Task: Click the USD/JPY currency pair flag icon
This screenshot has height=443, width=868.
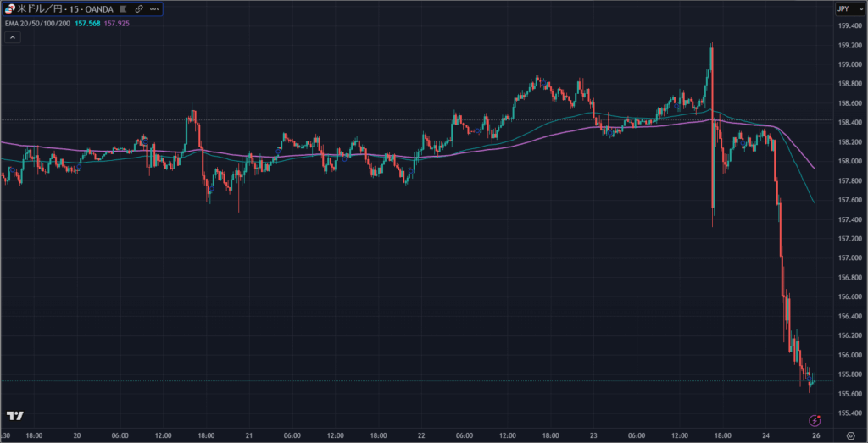Action: (9, 9)
